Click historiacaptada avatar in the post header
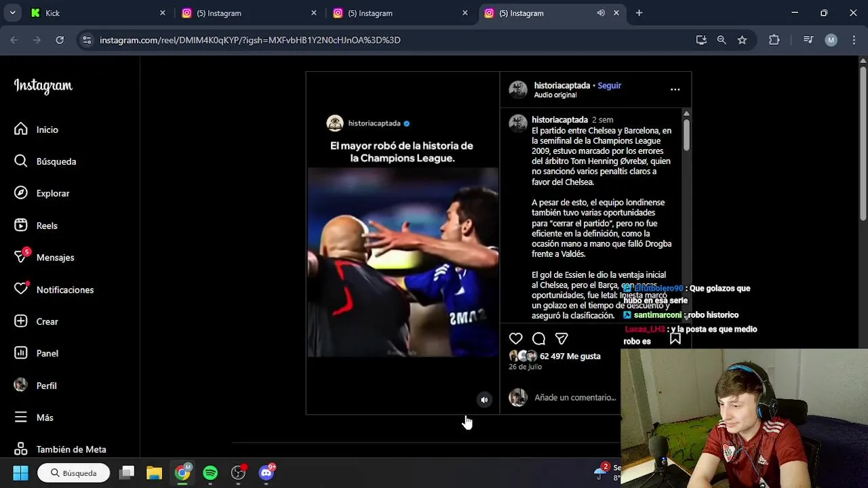 [x=518, y=89]
